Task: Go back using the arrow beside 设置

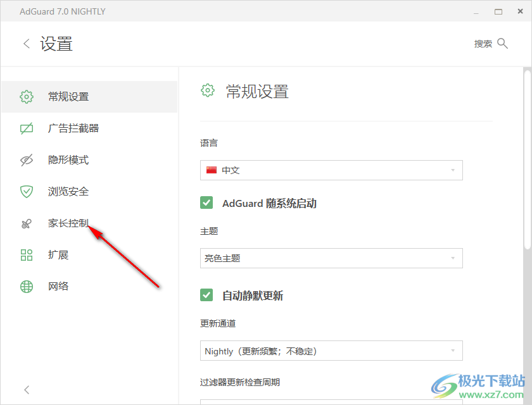Action: pos(27,44)
